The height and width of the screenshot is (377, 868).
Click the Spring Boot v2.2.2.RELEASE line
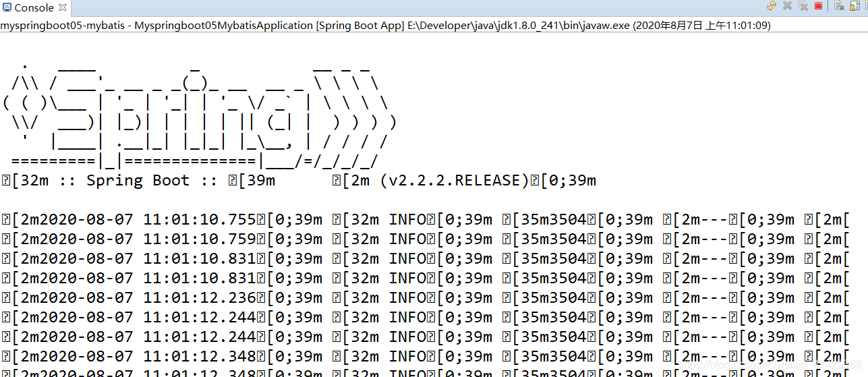coord(299,181)
